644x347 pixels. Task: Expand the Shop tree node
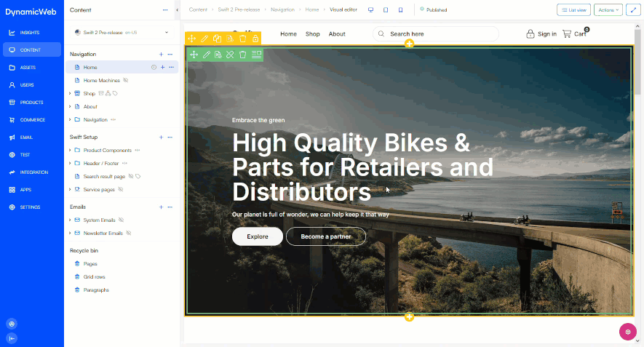click(70, 94)
